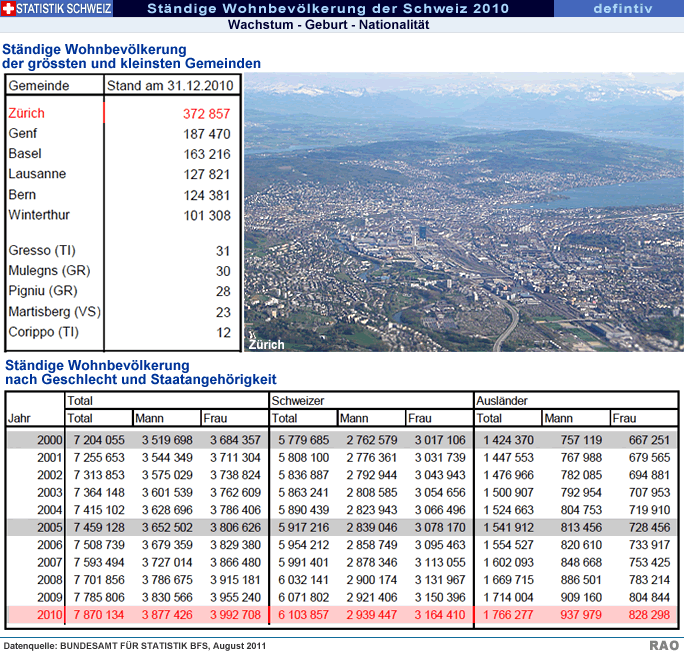Click the Zürich caption on the photo
The height and width of the screenshot is (652, 684).
click(266, 344)
